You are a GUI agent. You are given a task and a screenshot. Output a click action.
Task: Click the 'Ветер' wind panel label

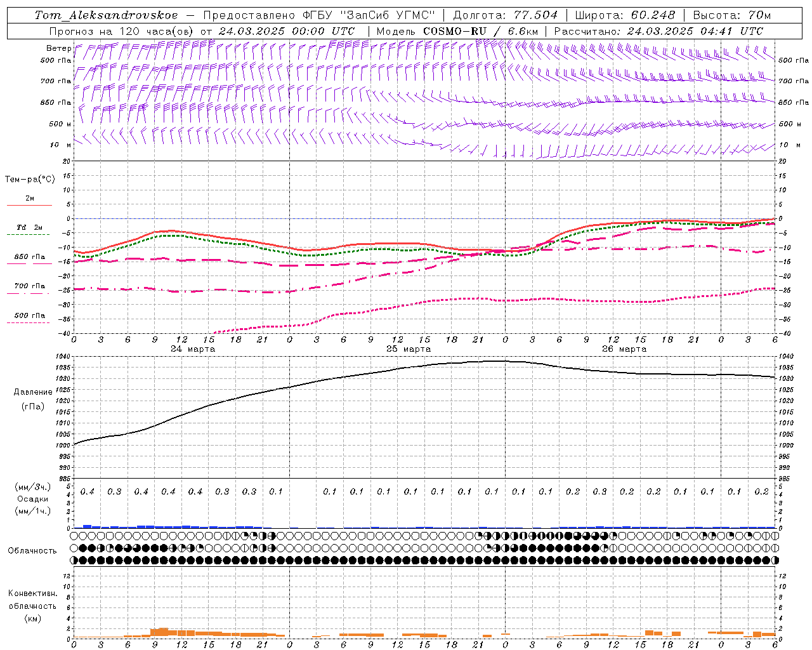tap(59, 48)
